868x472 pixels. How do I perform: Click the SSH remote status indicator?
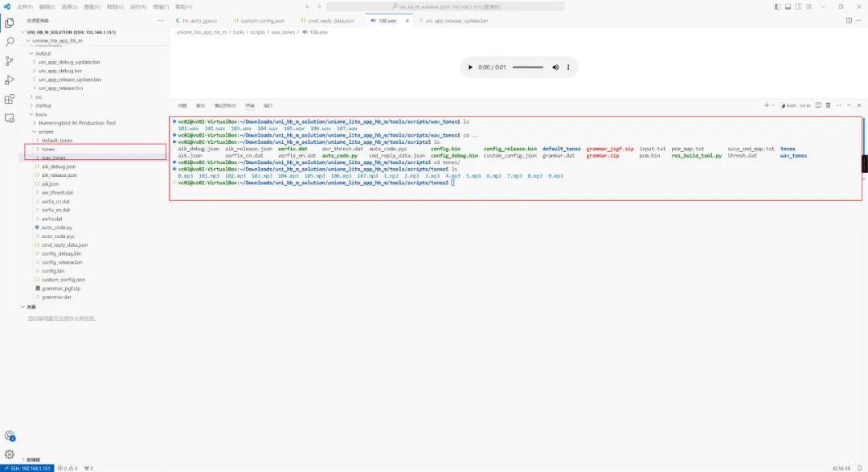coord(27,468)
